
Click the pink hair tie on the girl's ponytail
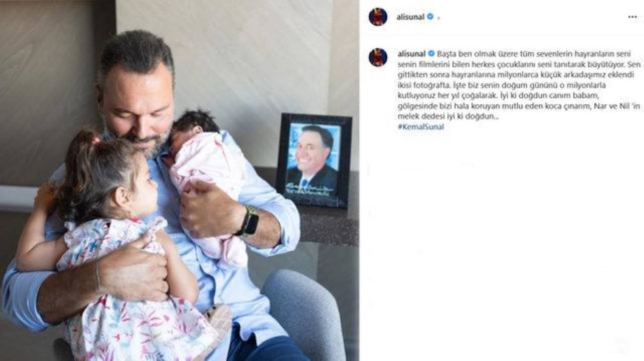(x=96, y=140)
